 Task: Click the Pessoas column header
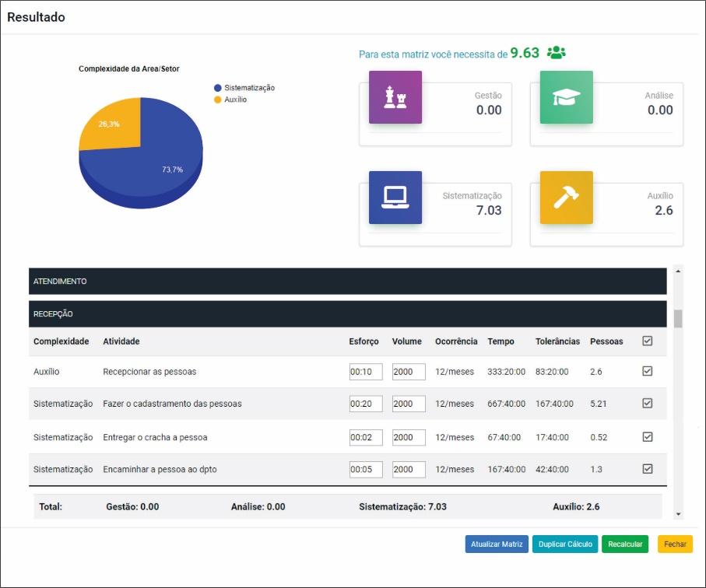[x=606, y=341]
